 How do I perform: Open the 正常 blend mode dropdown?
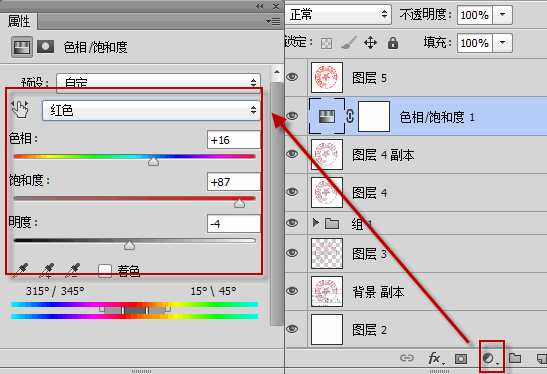tap(338, 14)
